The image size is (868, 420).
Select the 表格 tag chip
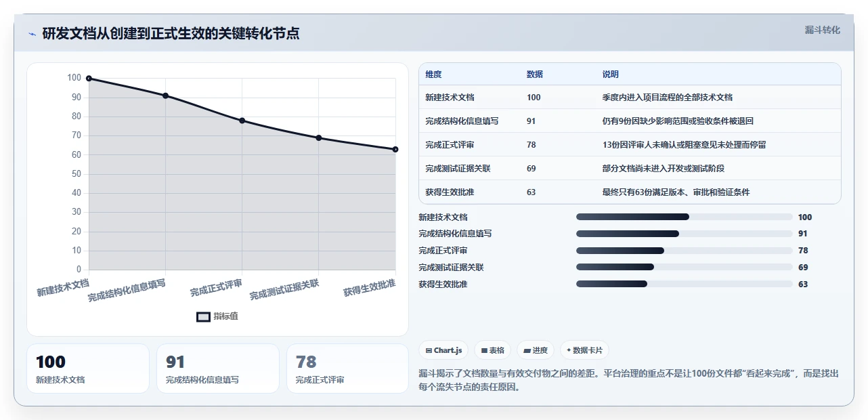pos(493,350)
